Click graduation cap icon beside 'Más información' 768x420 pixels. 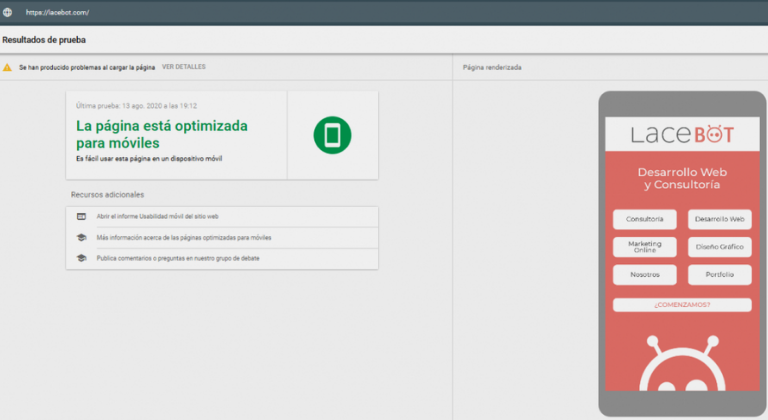point(81,238)
